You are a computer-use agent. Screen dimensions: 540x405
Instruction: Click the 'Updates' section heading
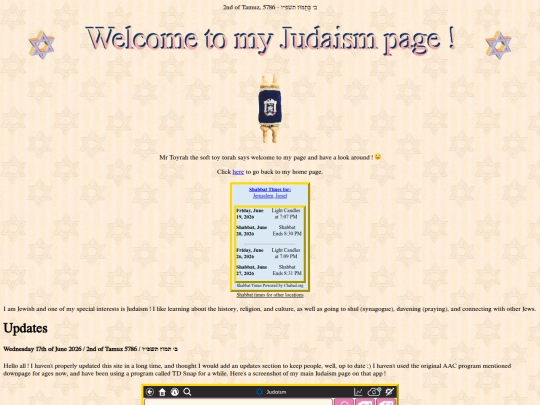coord(25,328)
